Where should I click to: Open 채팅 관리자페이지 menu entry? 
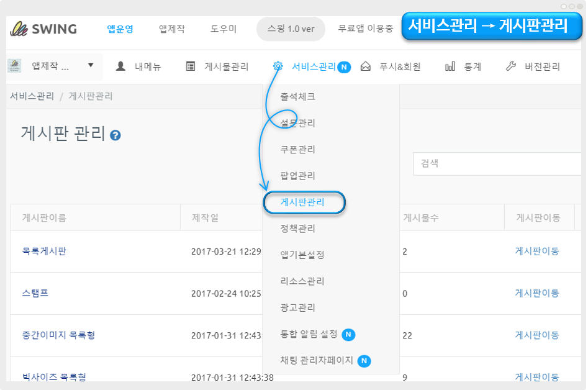pyautogui.click(x=317, y=360)
